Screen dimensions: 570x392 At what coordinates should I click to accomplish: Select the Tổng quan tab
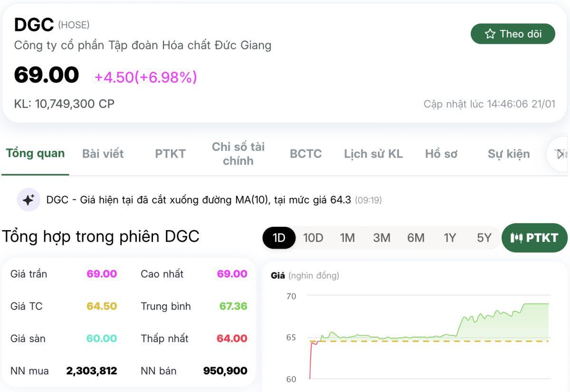(35, 153)
